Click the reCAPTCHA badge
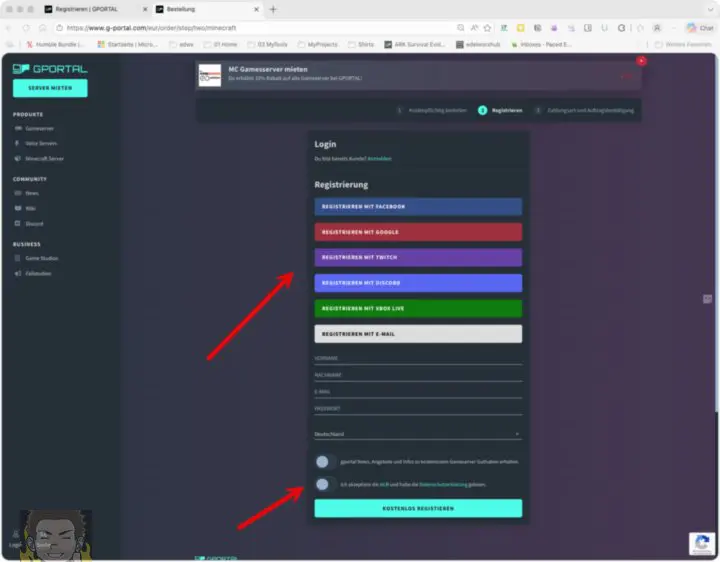The image size is (720, 562). pos(702,544)
